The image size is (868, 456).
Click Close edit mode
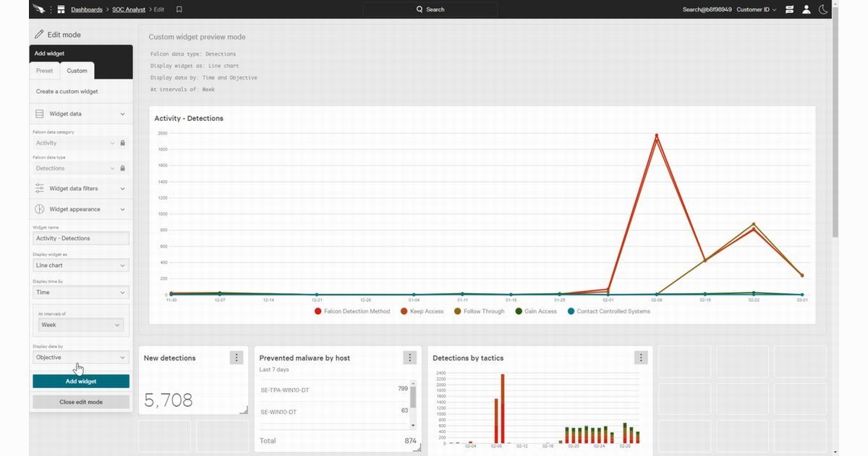point(80,401)
